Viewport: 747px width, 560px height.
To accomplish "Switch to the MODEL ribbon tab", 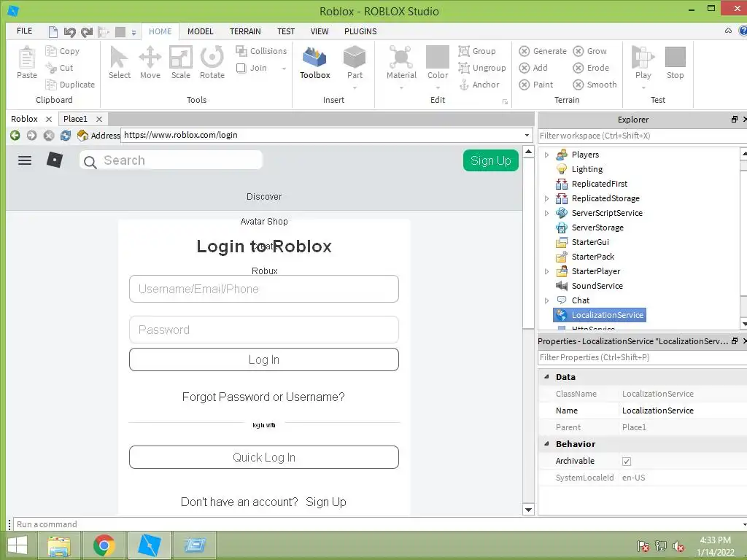I will coord(200,31).
